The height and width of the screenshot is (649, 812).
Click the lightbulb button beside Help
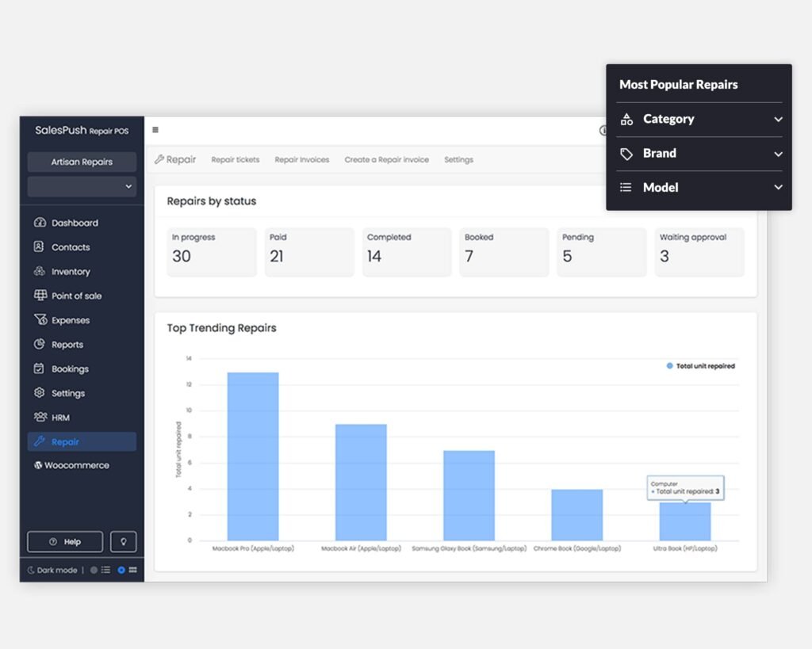(x=123, y=542)
